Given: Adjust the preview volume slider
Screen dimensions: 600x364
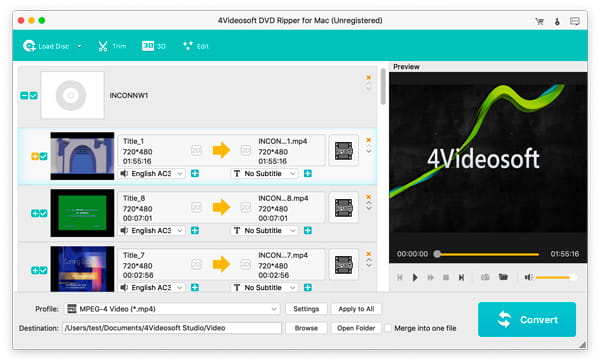Looking at the screenshot, I should [556, 277].
